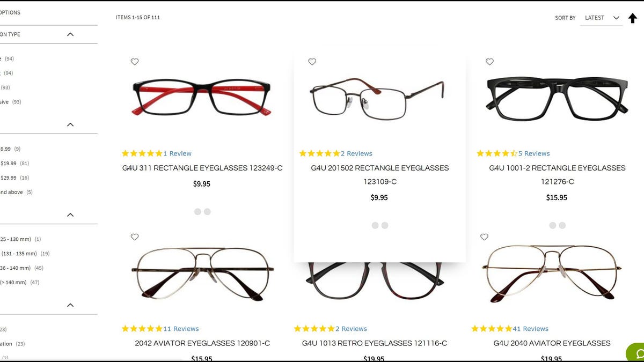Select the 131 - 135 mm width filter
Viewport: 644px width, 362px height.
[25, 254]
